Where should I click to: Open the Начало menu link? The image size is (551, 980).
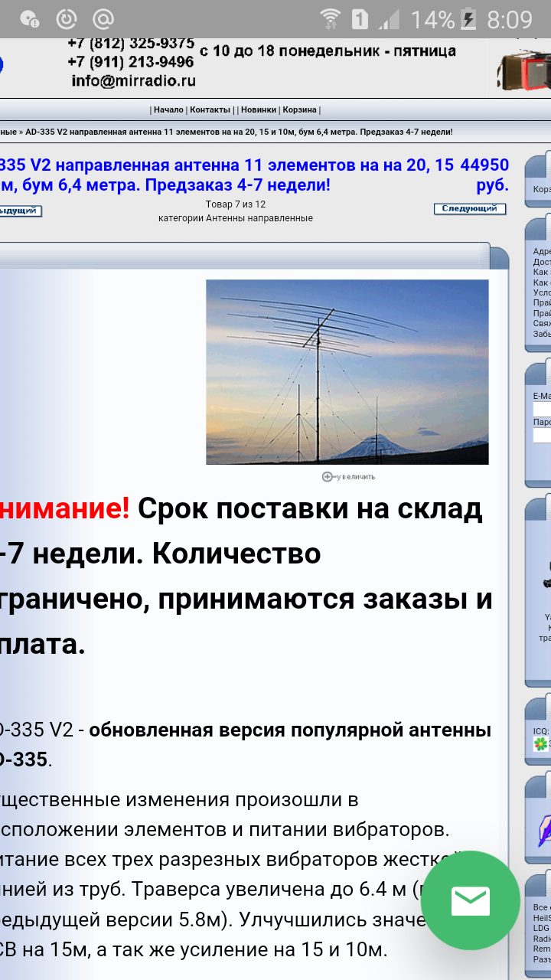[168, 109]
